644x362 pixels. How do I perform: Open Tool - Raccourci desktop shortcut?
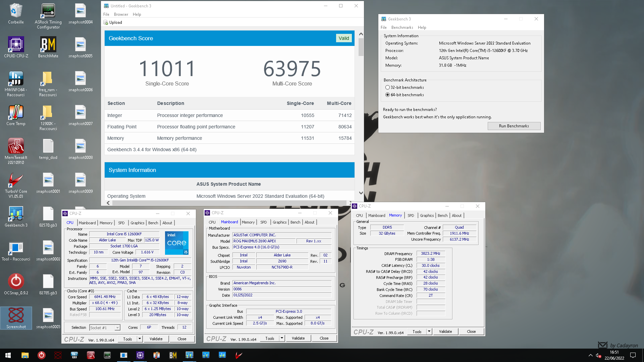pos(16,251)
